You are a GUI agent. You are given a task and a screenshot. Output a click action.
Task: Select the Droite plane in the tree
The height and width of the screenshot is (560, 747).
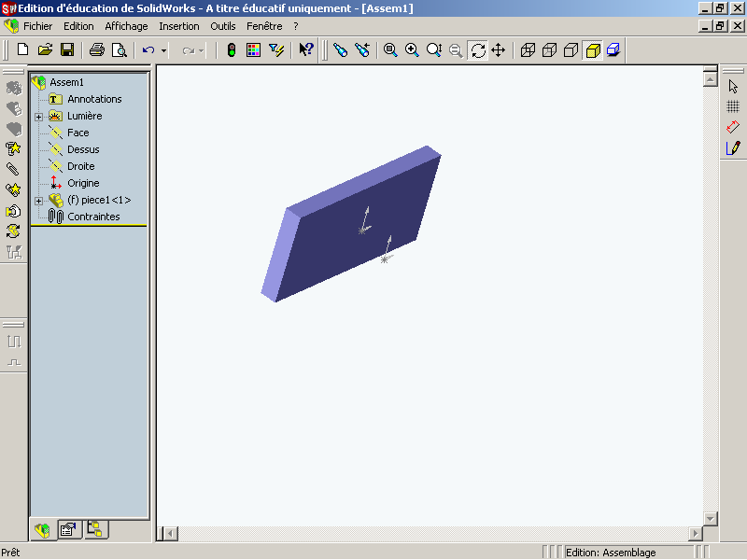tap(81, 166)
